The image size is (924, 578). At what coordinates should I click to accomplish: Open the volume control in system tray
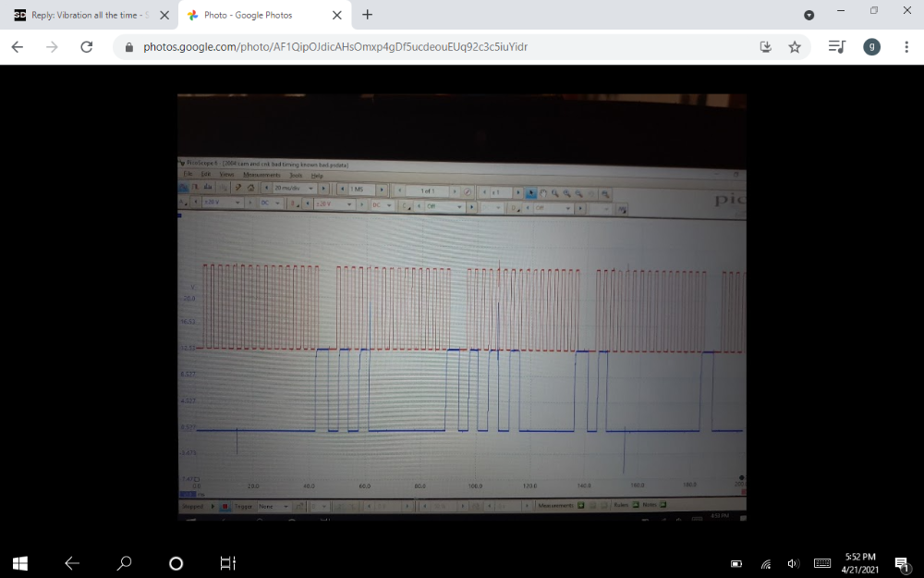tap(793, 563)
